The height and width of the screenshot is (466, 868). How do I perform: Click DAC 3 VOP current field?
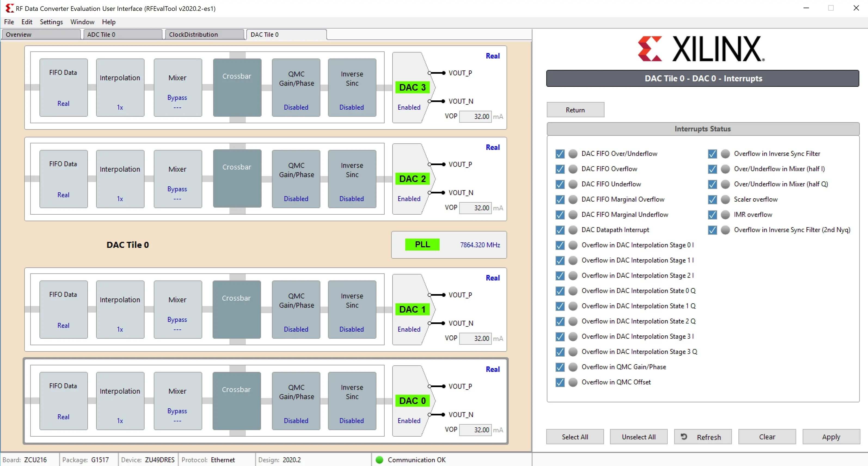click(475, 116)
